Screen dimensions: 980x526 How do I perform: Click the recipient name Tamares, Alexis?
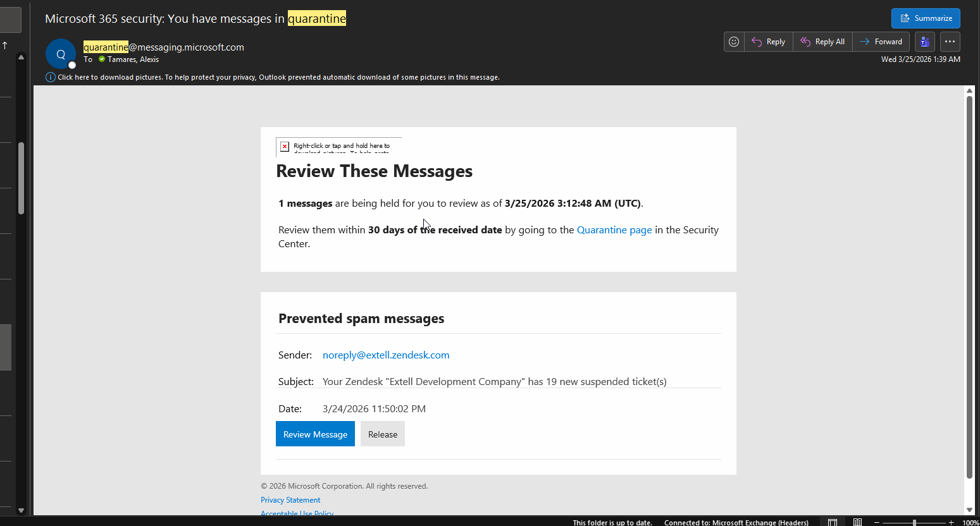coord(133,59)
